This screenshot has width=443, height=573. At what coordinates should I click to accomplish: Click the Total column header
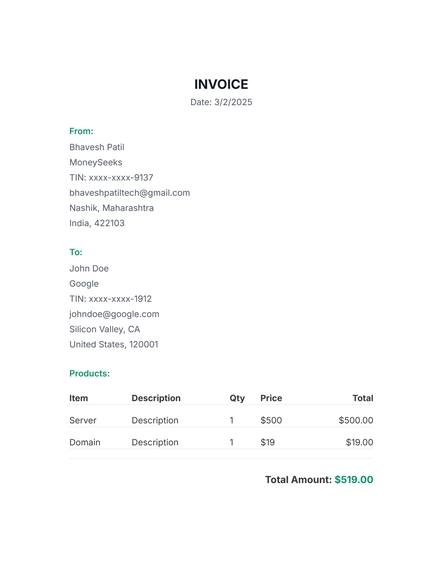[x=363, y=398]
